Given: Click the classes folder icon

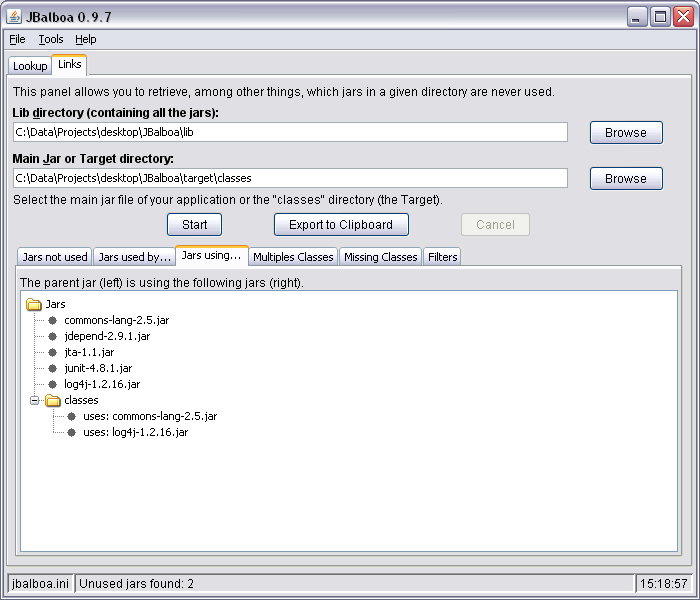Looking at the screenshot, I should (53, 400).
